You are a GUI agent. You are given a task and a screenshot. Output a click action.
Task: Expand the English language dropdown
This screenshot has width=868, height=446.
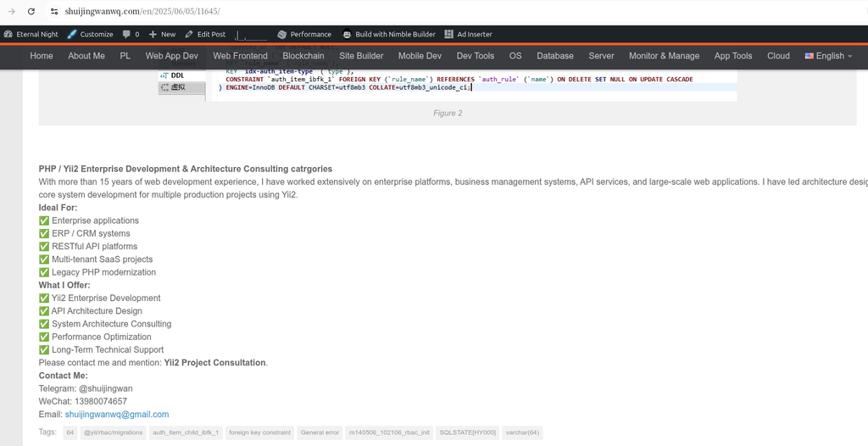pos(829,56)
